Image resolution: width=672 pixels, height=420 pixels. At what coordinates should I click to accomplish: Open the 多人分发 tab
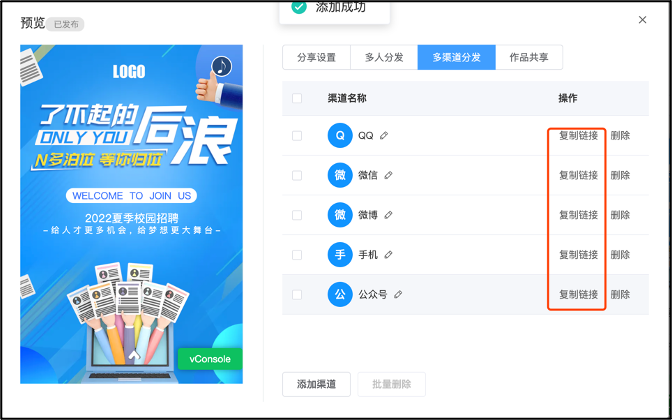(384, 57)
